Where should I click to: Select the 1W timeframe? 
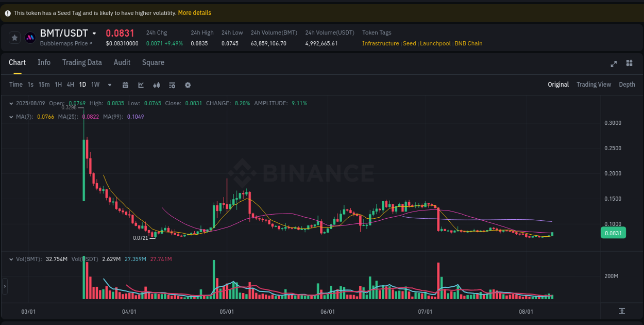point(95,85)
